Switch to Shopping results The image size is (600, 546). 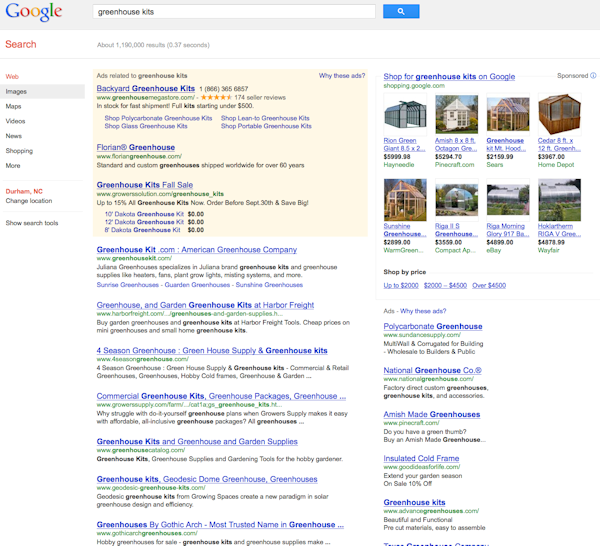[x=19, y=151]
